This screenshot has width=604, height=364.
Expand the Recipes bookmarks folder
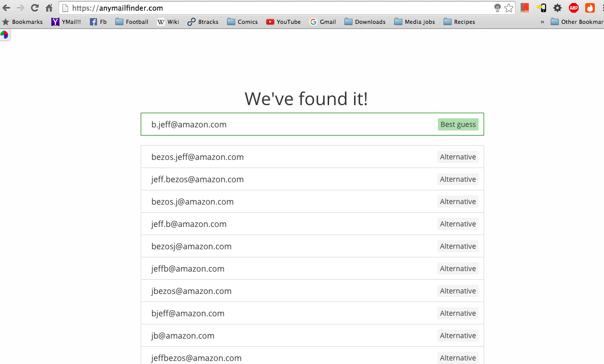click(459, 22)
